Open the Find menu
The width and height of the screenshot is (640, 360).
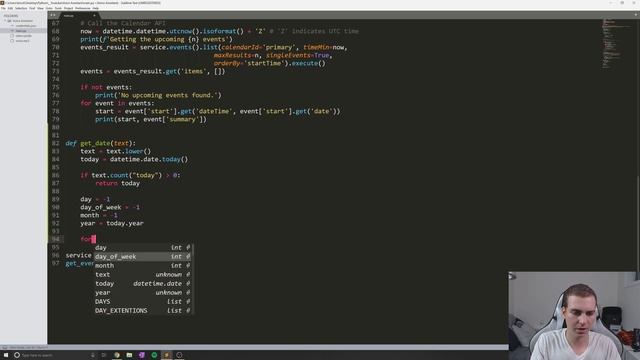point(32,8)
